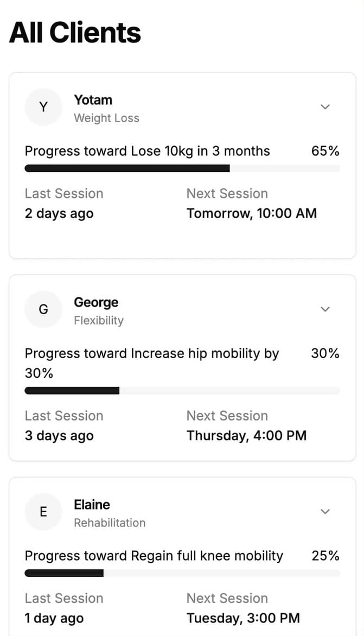Expand Yotam's client card chevron

pos(325,107)
